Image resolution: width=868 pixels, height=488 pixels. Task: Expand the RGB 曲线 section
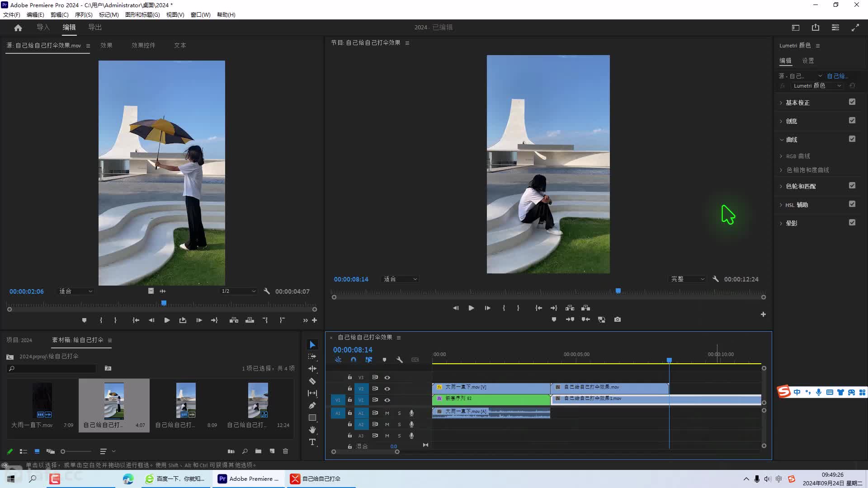[781, 156]
